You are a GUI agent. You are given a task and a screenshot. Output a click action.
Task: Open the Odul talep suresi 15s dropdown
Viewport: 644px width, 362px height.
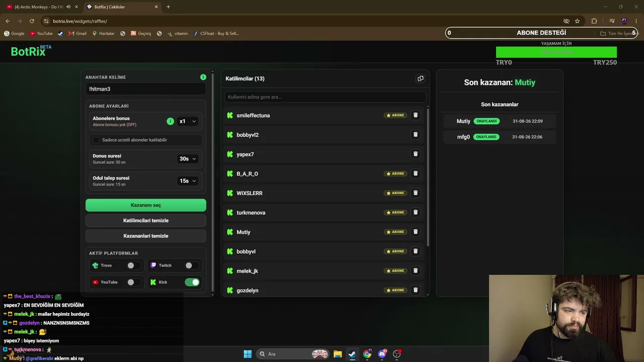tap(188, 181)
